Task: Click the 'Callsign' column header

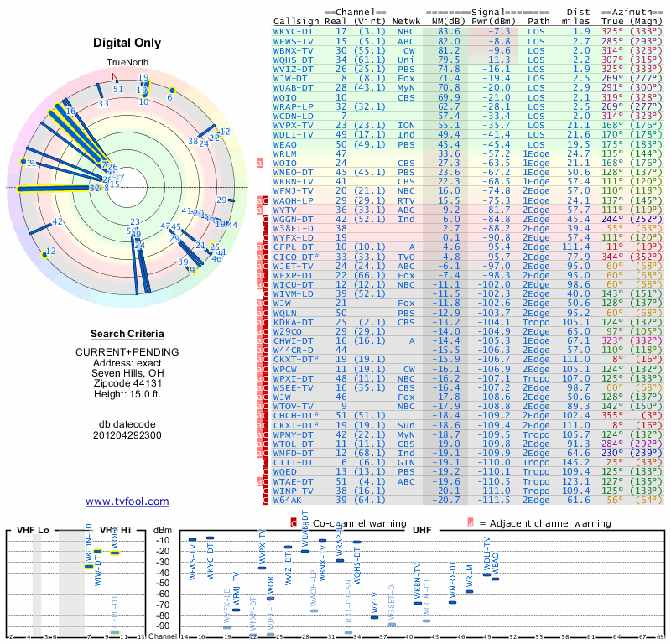Action: click(296, 22)
